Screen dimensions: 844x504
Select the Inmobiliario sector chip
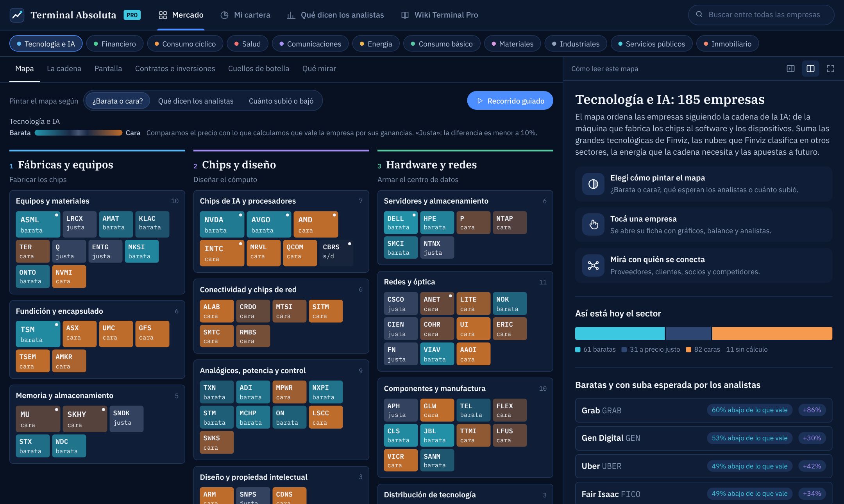click(728, 44)
